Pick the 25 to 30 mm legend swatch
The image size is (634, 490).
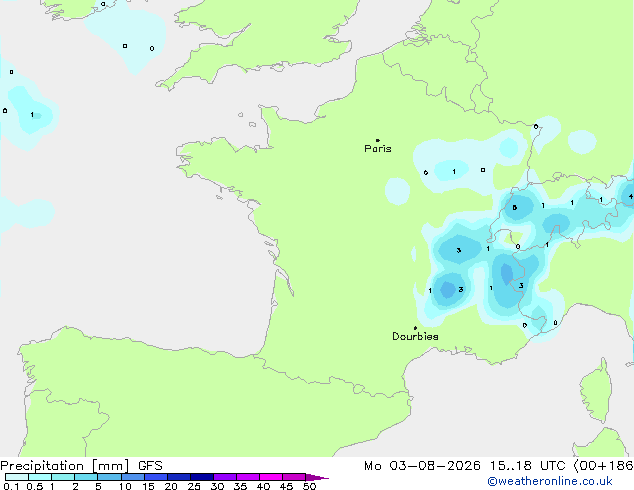201,477
